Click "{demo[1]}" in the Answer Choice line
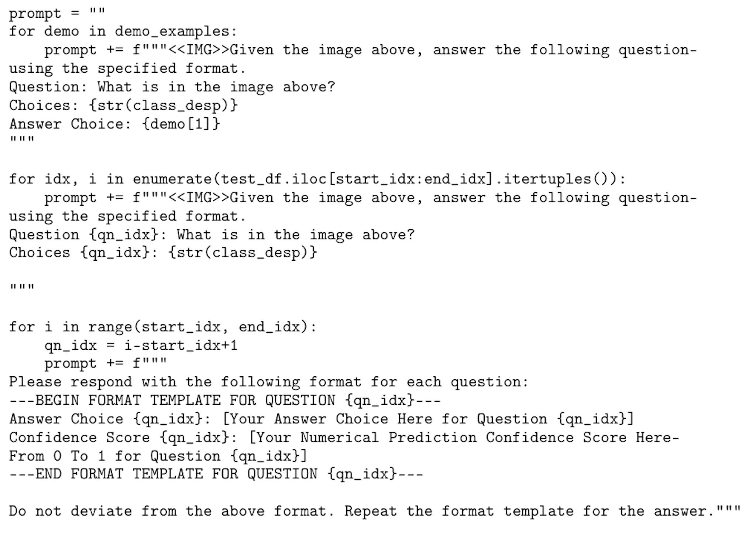The width and height of the screenshot is (756, 541). (x=181, y=124)
